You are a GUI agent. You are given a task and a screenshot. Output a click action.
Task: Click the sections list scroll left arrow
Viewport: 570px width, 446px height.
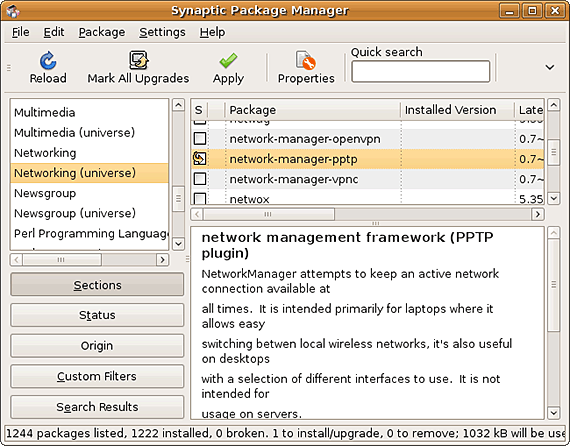[x=17, y=260]
